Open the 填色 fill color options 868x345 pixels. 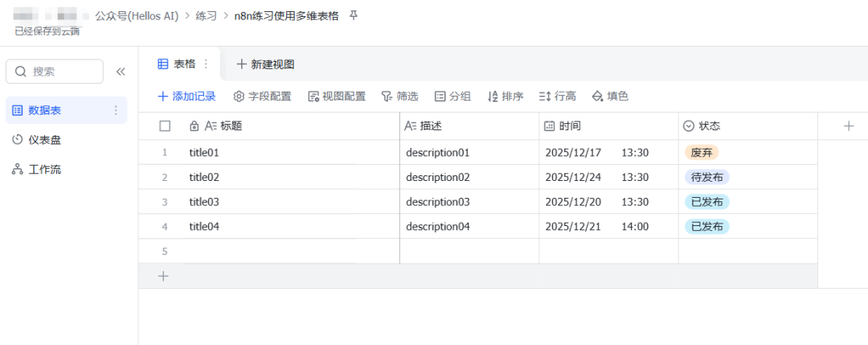(610, 97)
